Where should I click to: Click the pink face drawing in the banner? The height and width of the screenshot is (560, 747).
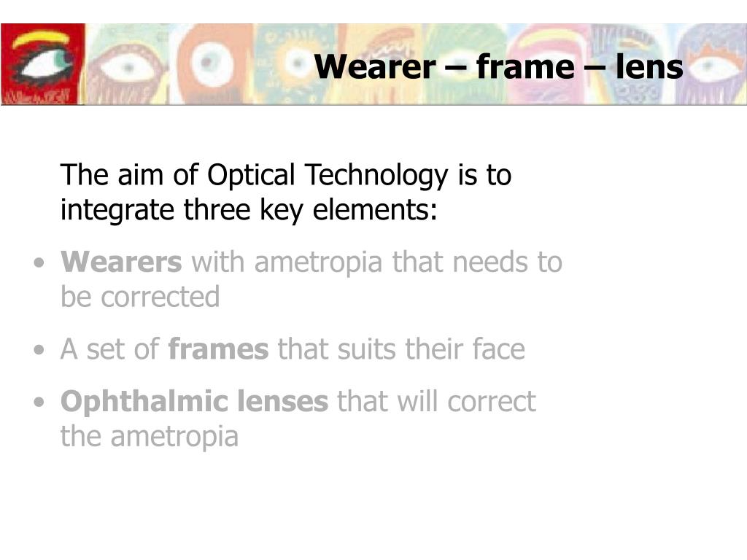pyautogui.click(x=546, y=64)
